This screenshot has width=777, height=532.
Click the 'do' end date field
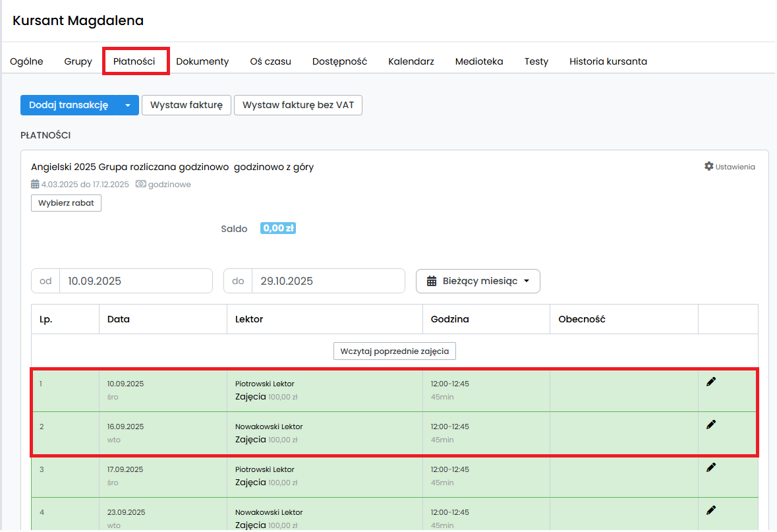[x=328, y=281]
